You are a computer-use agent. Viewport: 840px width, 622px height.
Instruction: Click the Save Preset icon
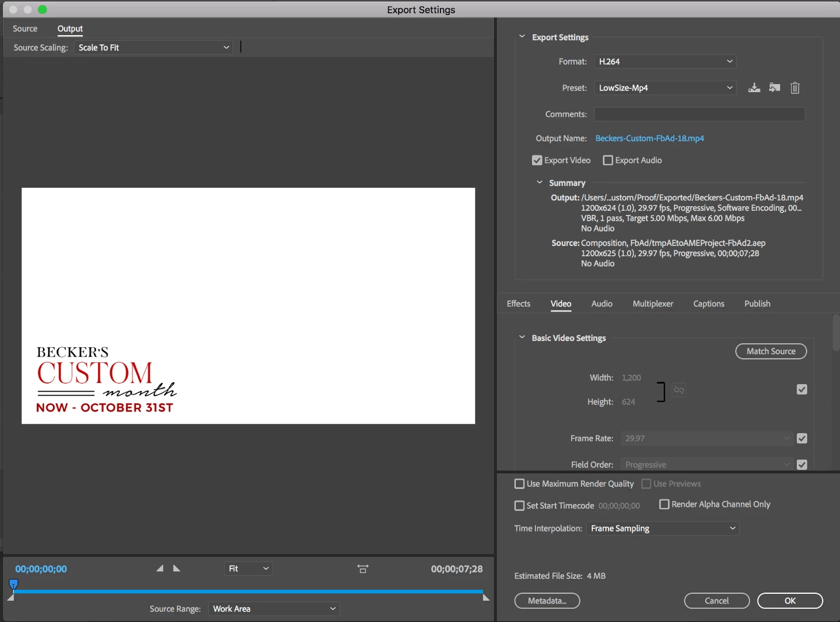[754, 88]
